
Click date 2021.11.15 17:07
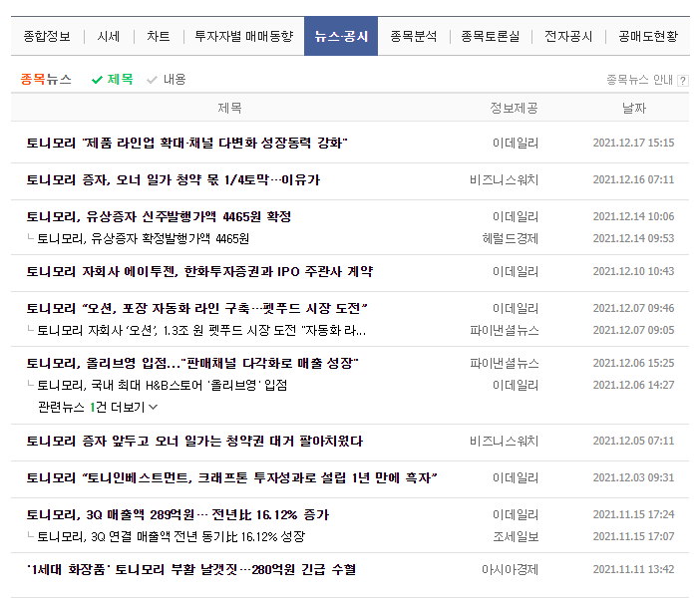(x=633, y=536)
